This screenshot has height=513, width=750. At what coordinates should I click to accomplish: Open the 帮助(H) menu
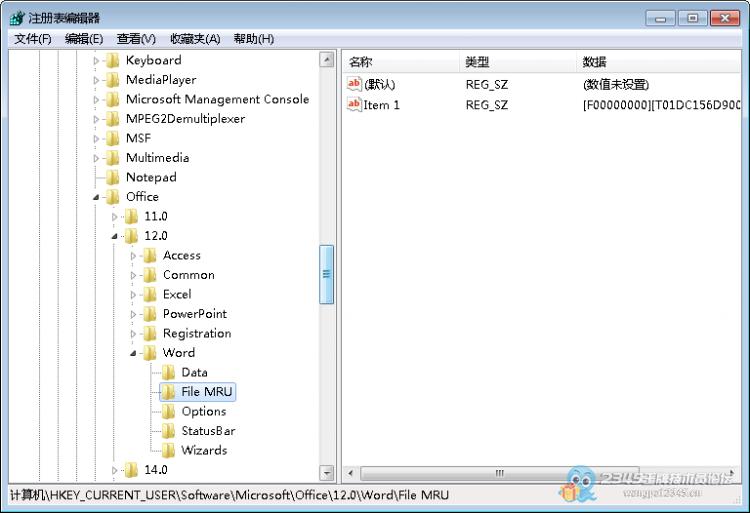(254, 39)
